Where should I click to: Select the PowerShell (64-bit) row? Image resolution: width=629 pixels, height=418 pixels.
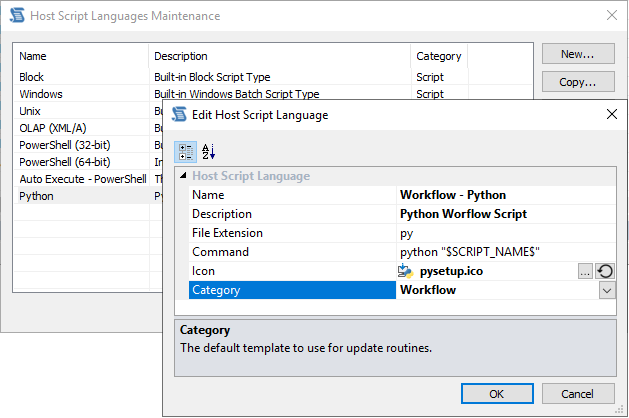[x=80, y=162]
